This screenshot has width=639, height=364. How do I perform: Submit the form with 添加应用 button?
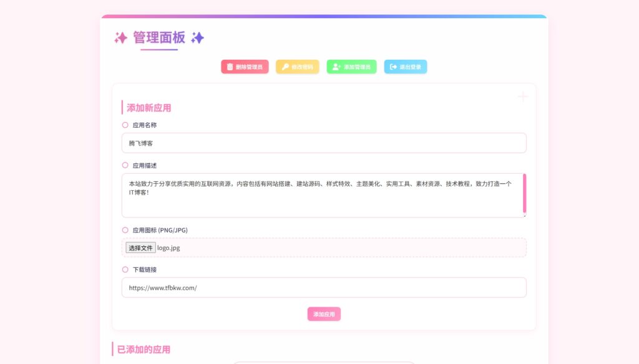324,314
